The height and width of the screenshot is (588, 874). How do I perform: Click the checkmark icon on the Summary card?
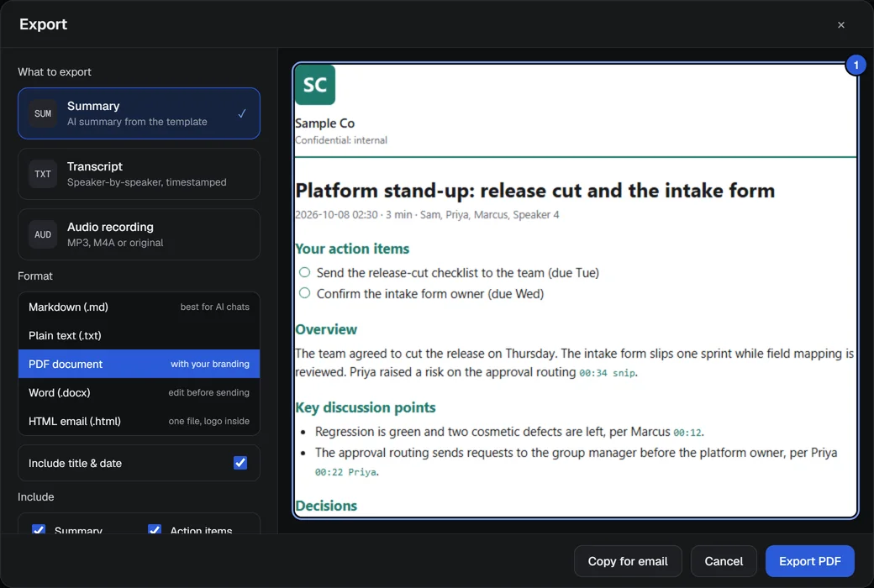pos(242,113)
